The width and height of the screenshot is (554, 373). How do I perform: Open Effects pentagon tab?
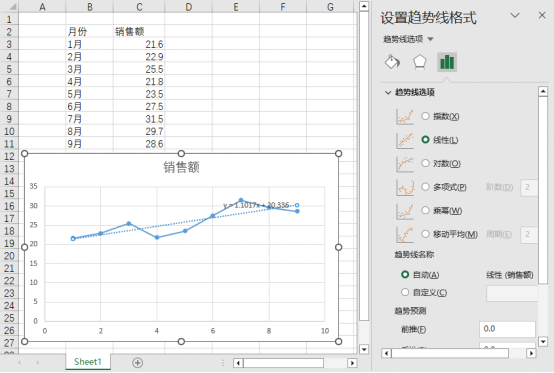pyautogui.click(x=419, y=62)
